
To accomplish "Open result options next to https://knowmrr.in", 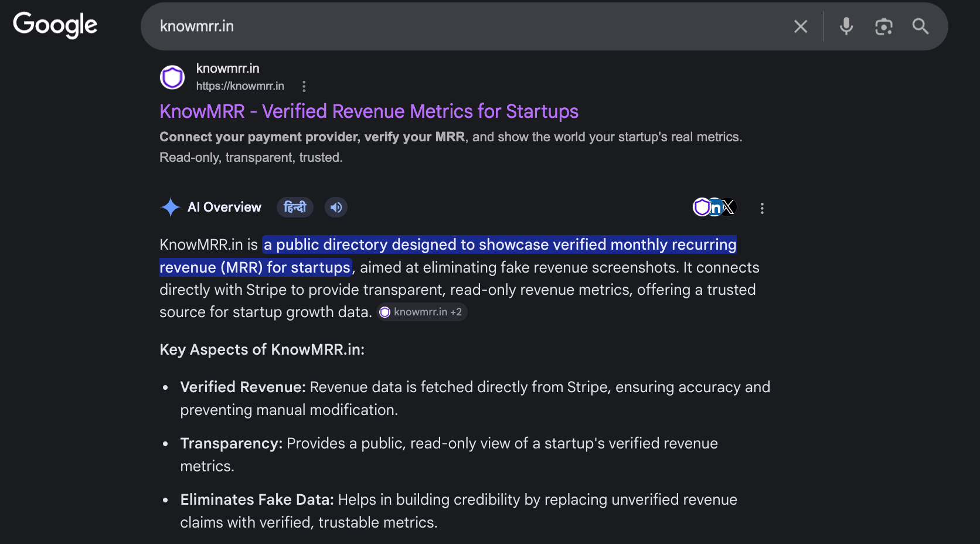I will 304,87.
